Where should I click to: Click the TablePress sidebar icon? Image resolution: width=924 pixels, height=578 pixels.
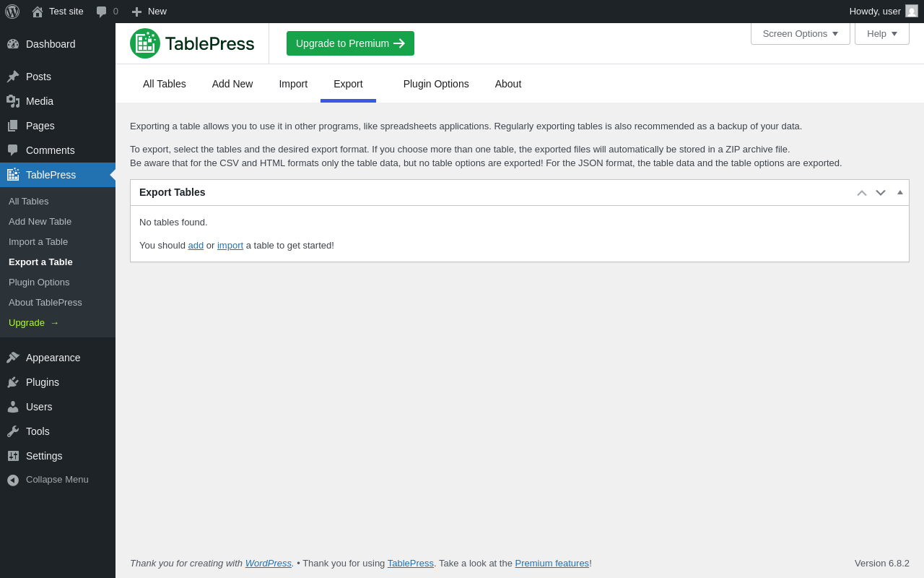13,175
